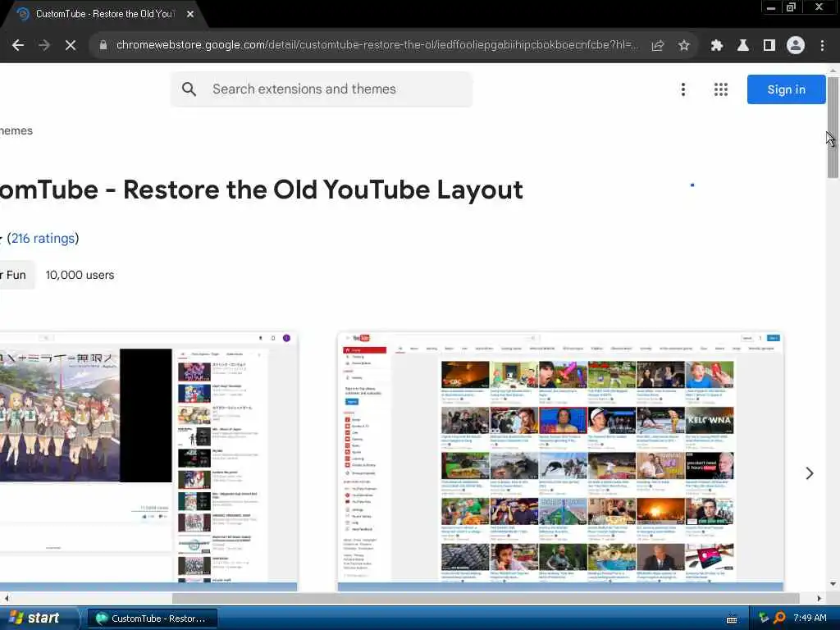Share this page via address bar icon
Image resolution: width=840 pixels, height=630 pixels.
pos(658,46)
